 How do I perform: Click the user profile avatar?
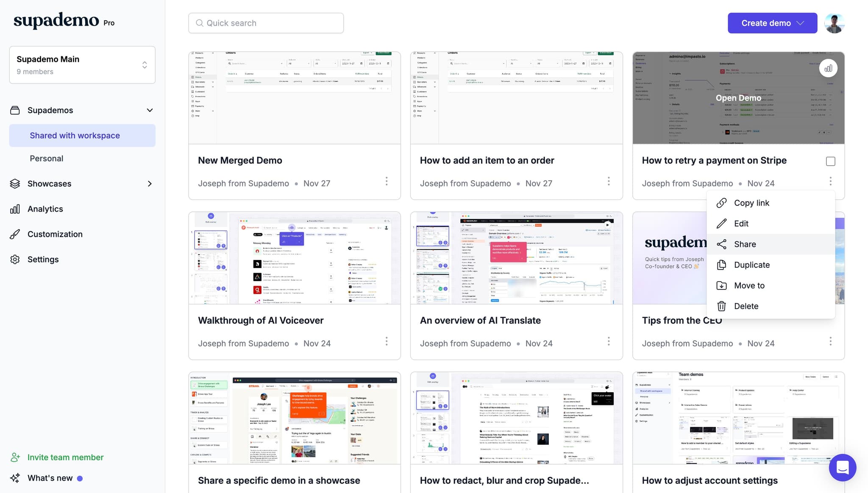coord(834,23)
